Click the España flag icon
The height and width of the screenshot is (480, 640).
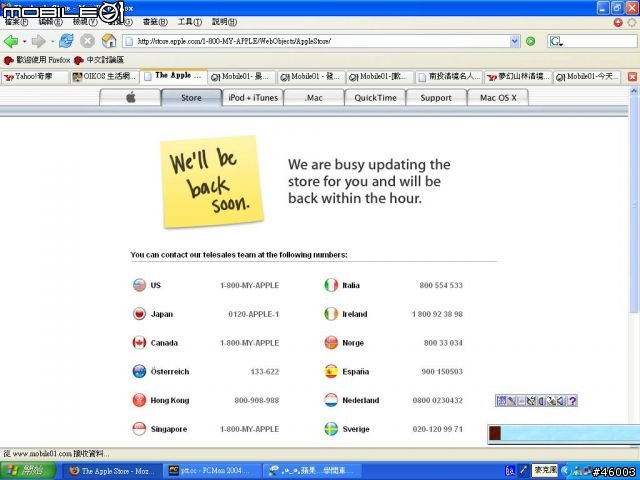click(x=331, y=371)
